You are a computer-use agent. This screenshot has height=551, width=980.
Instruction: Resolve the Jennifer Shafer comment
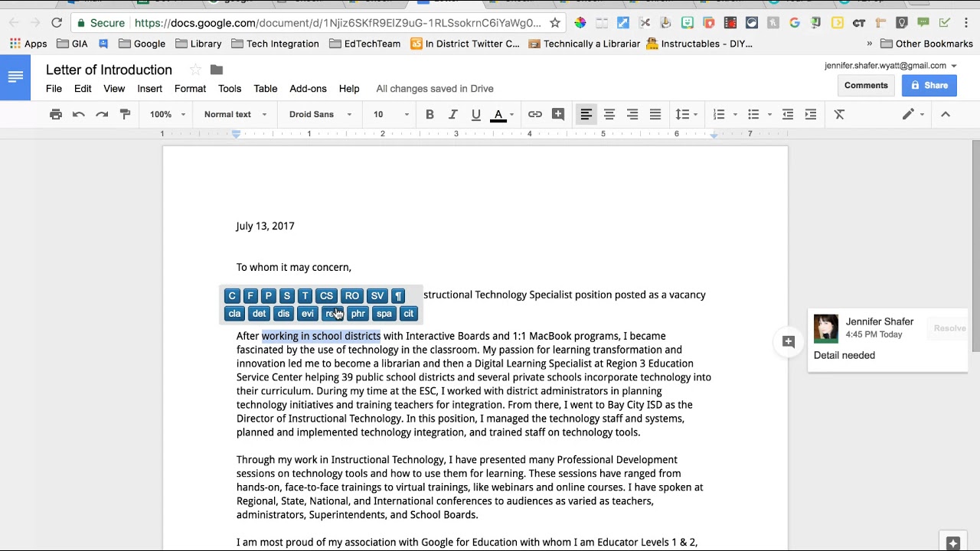coord(949,328)
